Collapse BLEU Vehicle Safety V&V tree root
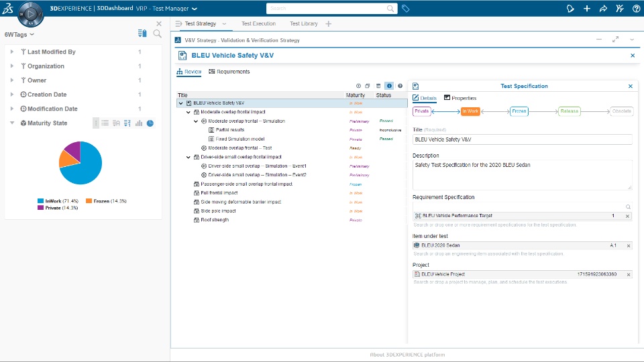This screenshot has height=362, width=644. tap(180, 103)
